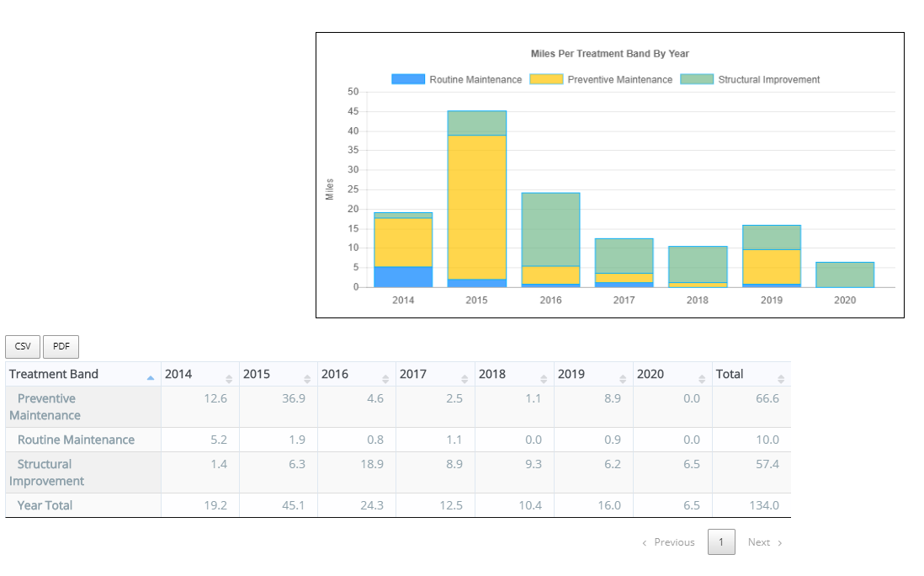Click sort arrows icon in 2016 column
This screenshot has height=576, width=924.
pyautogui.click(x=385, y=379)
